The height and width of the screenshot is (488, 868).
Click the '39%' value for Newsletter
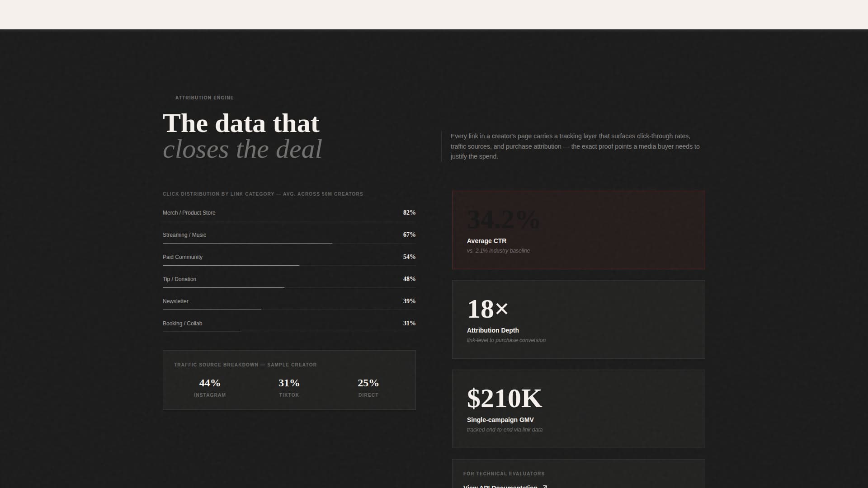click(409, 301)
